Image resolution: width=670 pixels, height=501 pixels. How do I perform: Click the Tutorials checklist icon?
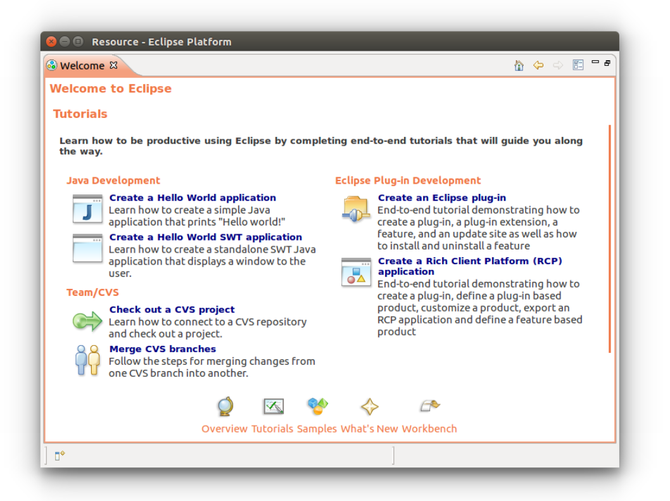click(x=273, y=406)
